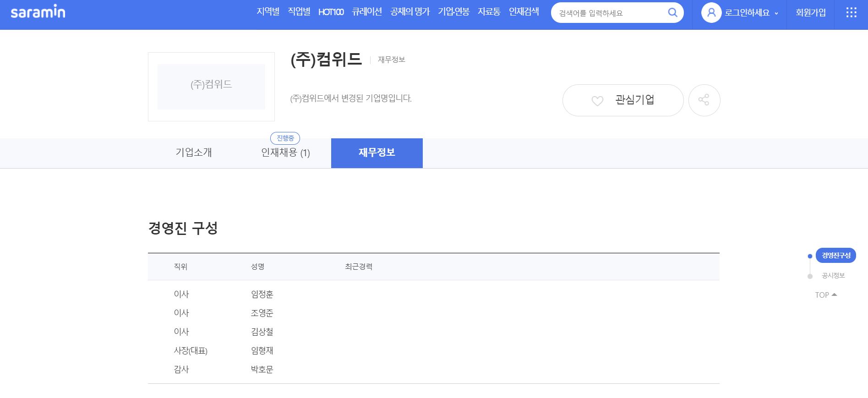Click the 성명 column header

point(257,267)
